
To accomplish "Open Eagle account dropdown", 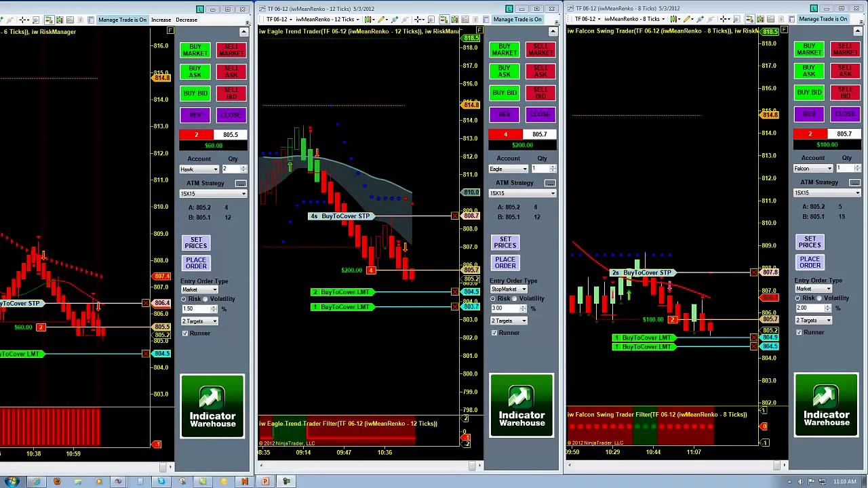I will (x=508, y=169).
